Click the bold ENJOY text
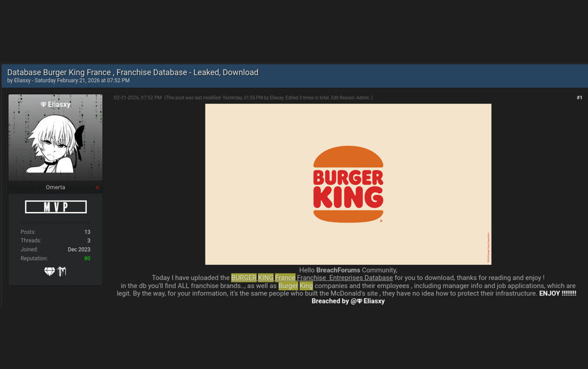The width and height of the screenshot is (588, 369). pyautogui.click(x=558, y=294)
